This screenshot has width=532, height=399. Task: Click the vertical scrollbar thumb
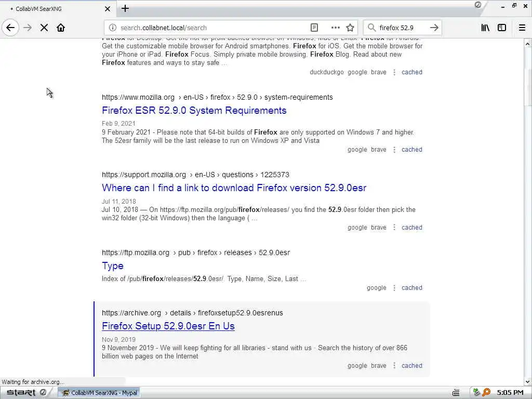point(528,87)
